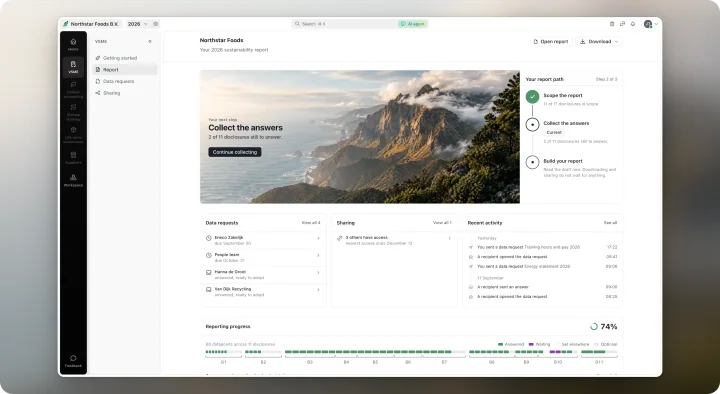The height and width of the screenshot is (394, 720).
Task: Click the Answered legend label
Action: 514,344
